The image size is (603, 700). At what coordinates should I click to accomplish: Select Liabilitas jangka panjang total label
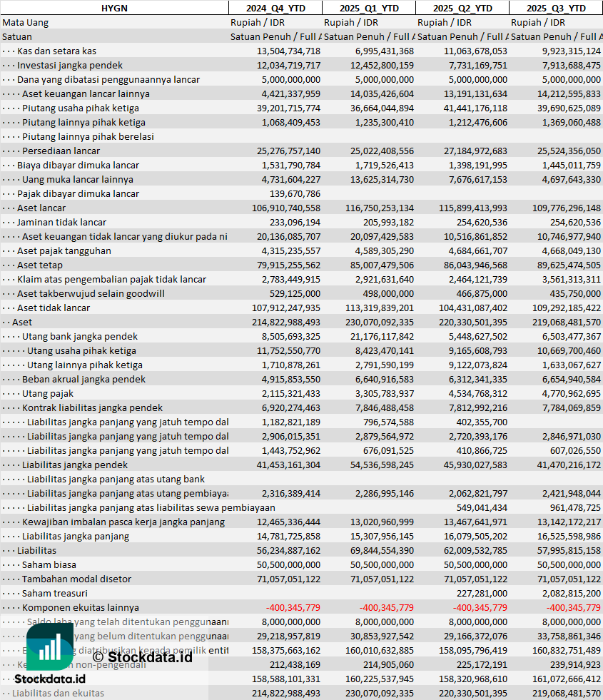76,537
